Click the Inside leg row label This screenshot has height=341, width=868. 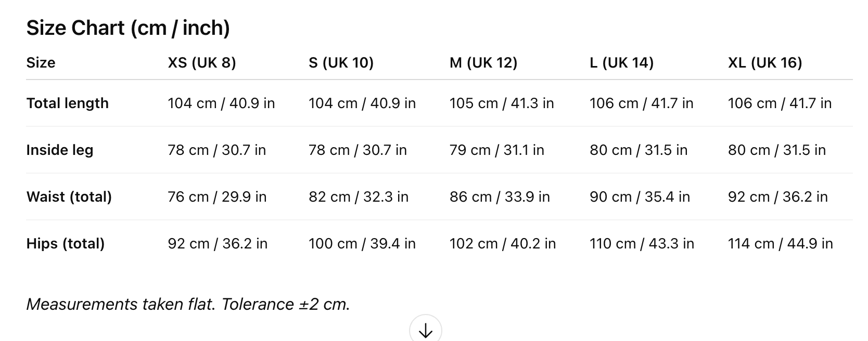coord(60,150)
